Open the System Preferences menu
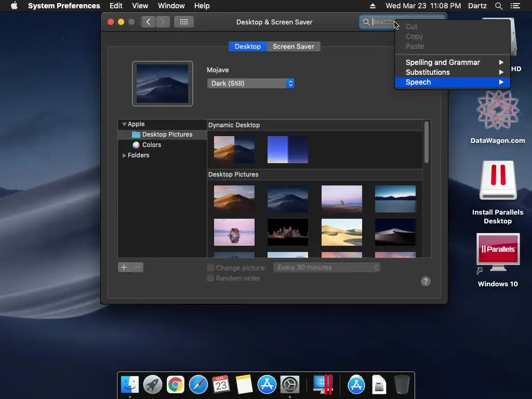The image size is (532, 399). (x=64, y=6)
